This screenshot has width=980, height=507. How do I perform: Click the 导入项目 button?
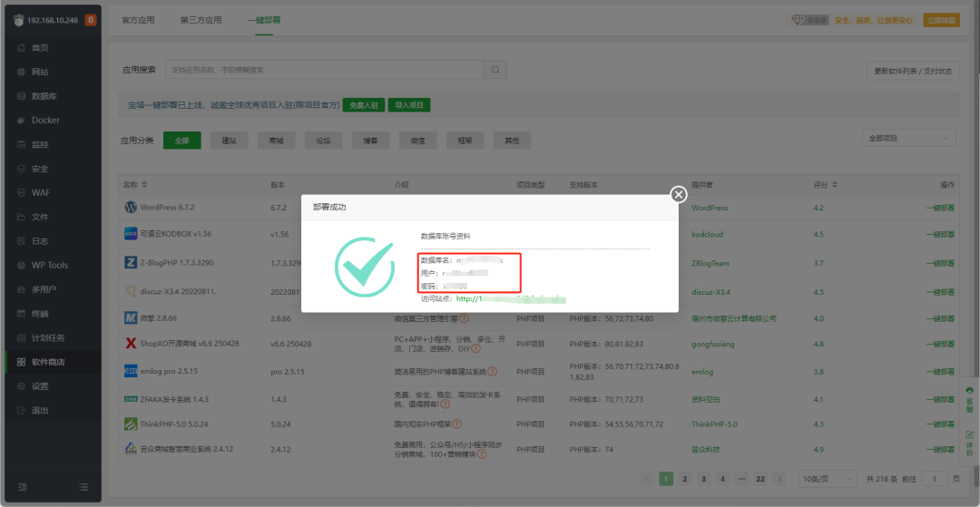pos(409,105)
